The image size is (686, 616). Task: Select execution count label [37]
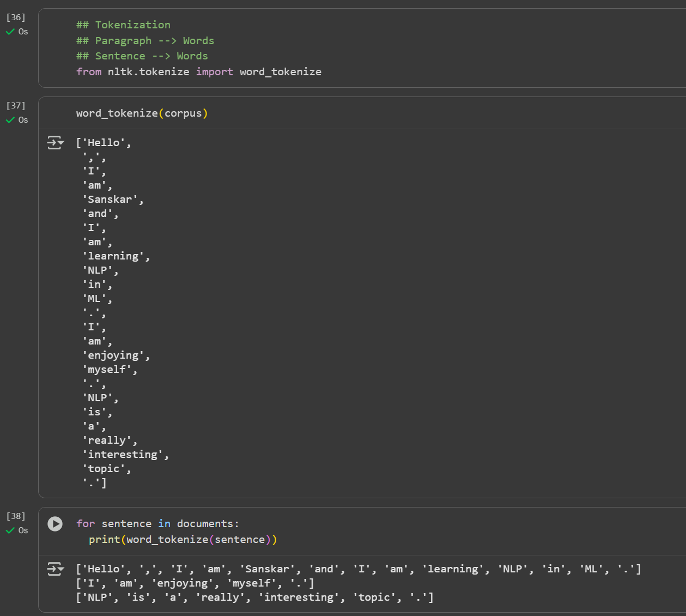point(16,106)
